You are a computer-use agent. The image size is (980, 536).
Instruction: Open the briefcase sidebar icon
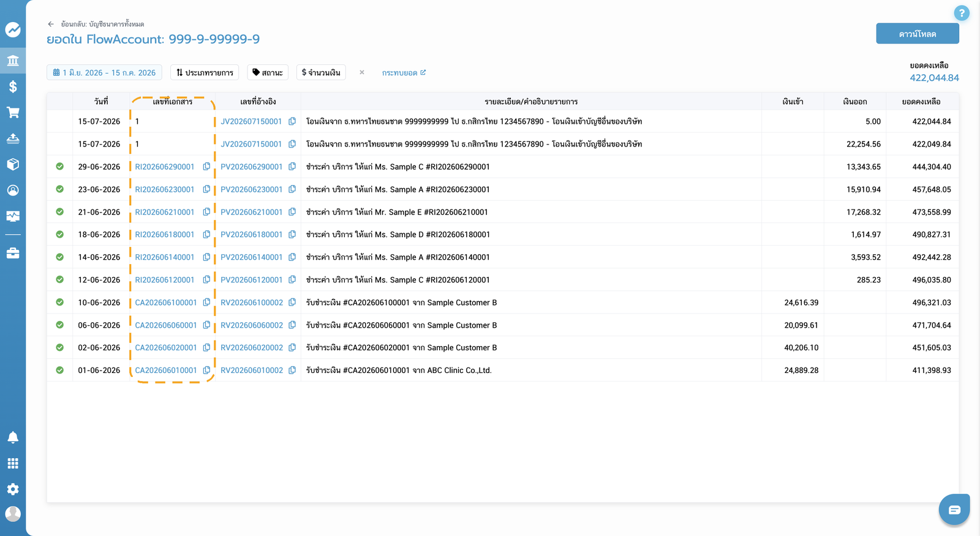pyautogui.click(x=13, y=253)
